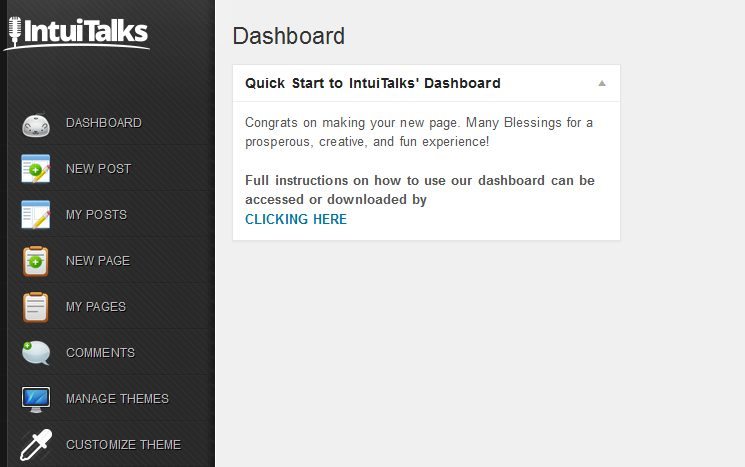Select CUSTOMIZE THEME text in sidebar
The image size is (745, 467).
(124, 445)
